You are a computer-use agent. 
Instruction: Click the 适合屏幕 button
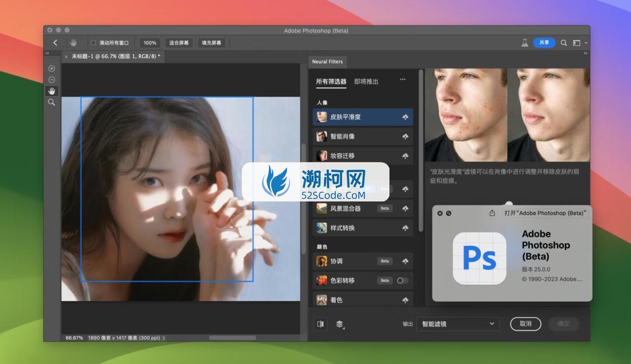click(179, 43)
